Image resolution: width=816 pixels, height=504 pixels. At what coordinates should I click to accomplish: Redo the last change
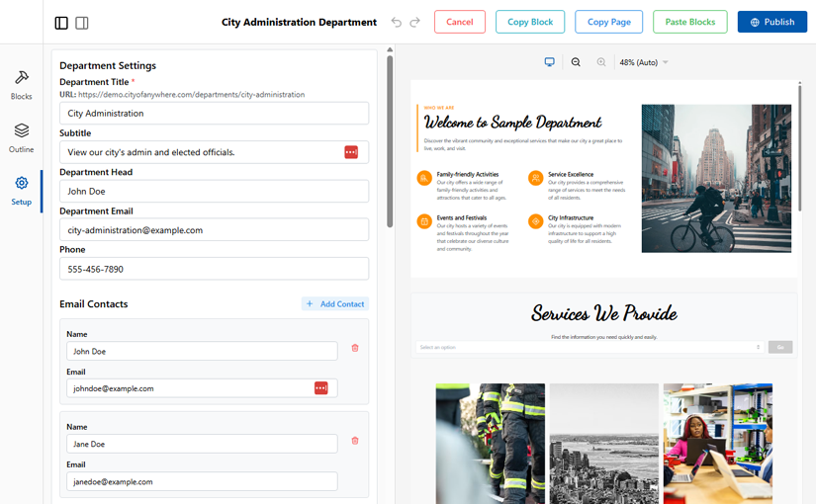click(414, 22)
